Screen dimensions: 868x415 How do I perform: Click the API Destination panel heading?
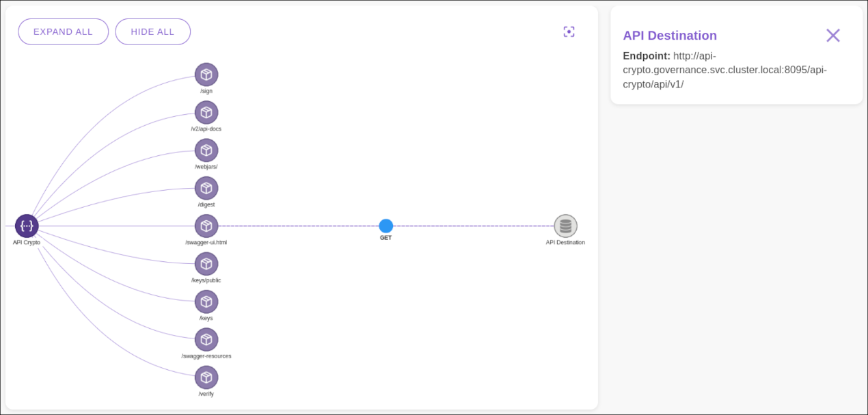(670, 36)
